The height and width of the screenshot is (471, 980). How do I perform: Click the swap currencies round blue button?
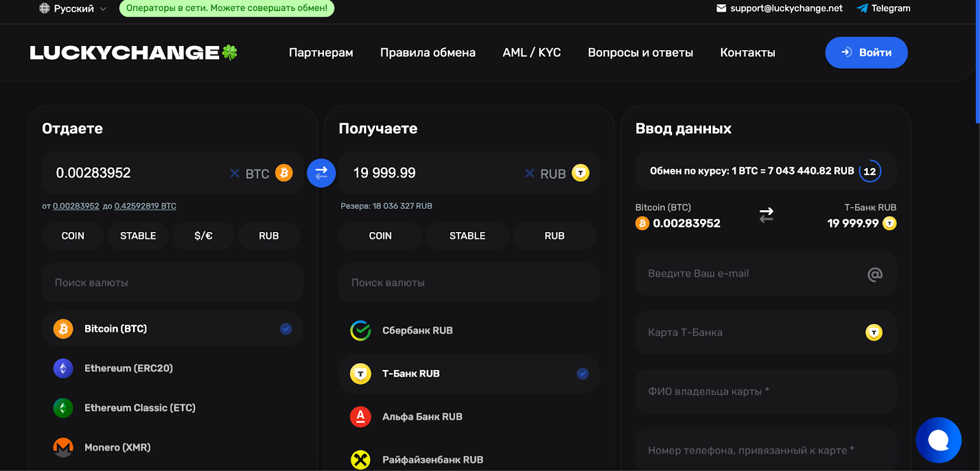coord(322,173)
